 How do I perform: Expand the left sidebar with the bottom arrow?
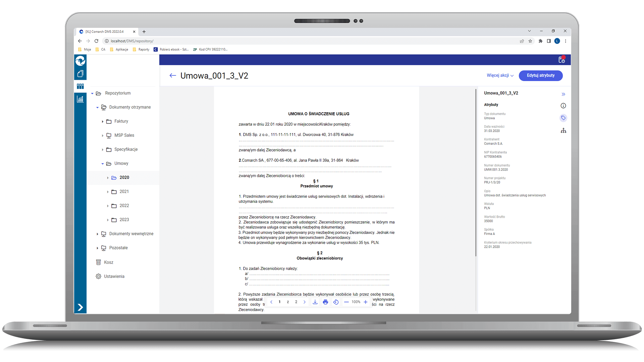pyautogui.click(x=80, y=307)
